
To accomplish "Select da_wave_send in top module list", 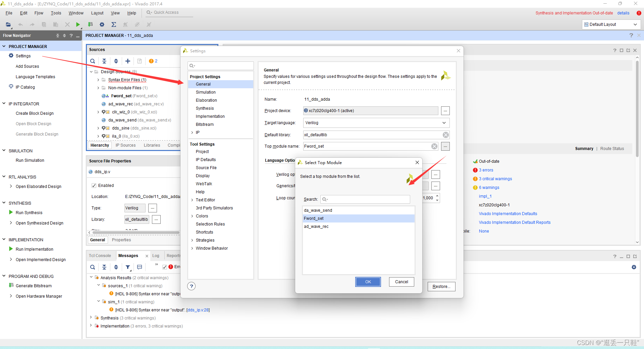I will pos(359,210).
